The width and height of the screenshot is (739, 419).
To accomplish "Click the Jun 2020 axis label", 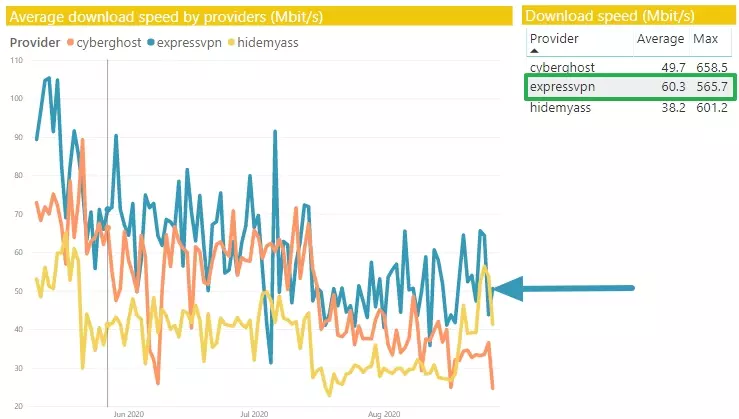I will tap(128, 413).
